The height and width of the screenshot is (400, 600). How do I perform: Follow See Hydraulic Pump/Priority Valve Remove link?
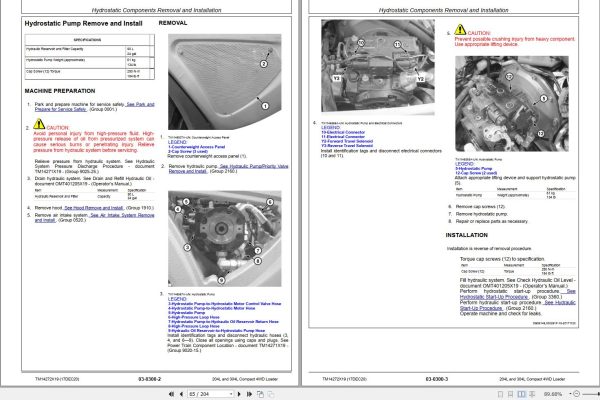[x=228, y=169]
